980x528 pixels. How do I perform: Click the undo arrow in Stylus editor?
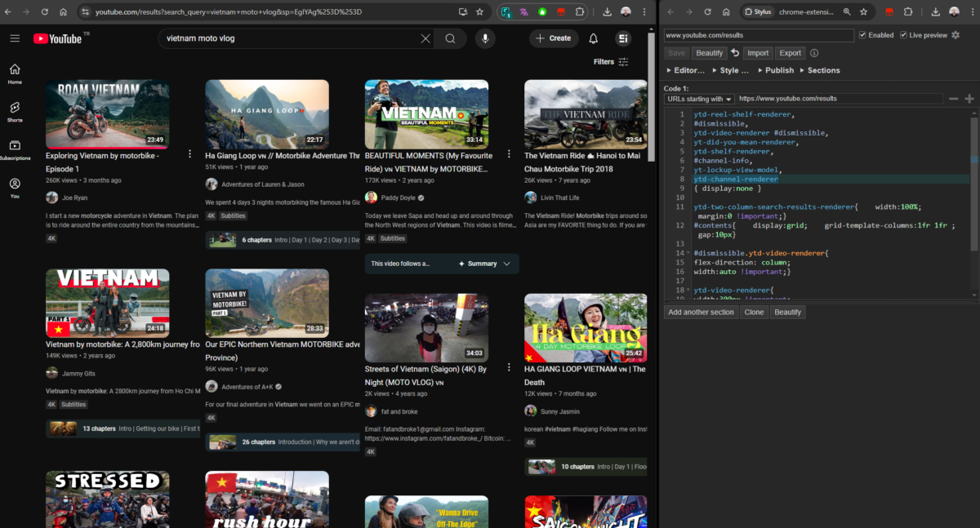pos(735,53)
